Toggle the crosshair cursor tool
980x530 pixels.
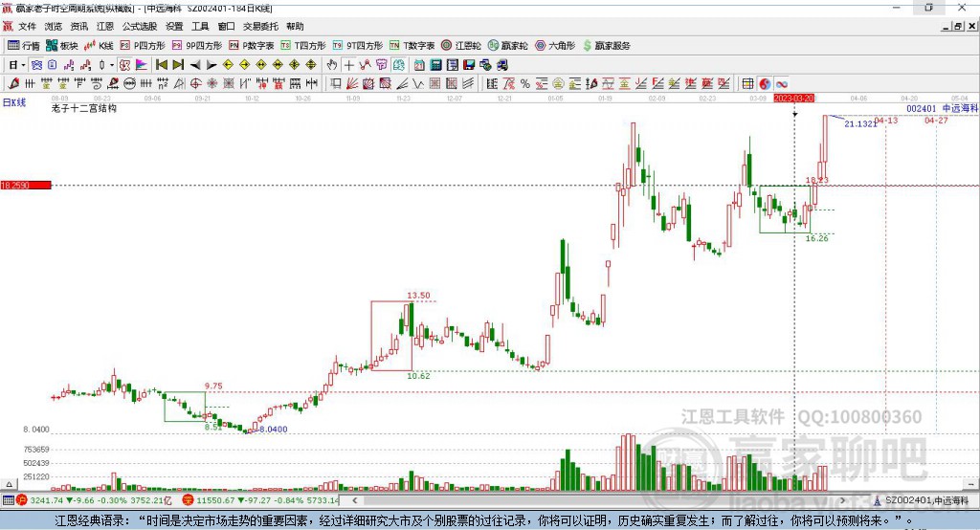348,65
